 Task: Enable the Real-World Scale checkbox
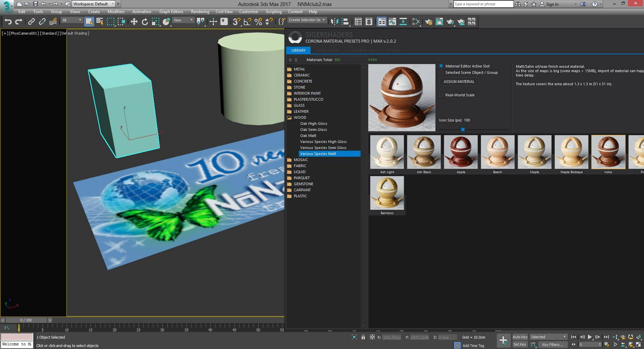pyautogui.click(x=441, y=95)
